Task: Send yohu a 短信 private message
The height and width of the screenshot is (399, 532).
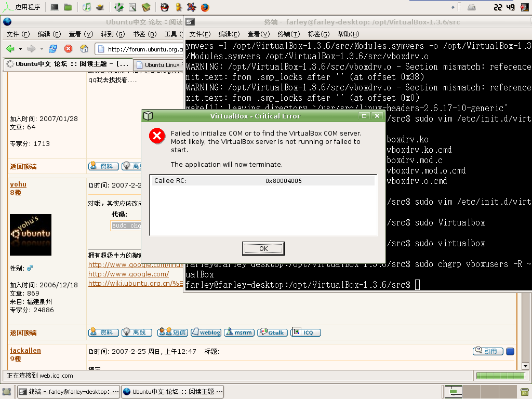Action: [172, 332]
